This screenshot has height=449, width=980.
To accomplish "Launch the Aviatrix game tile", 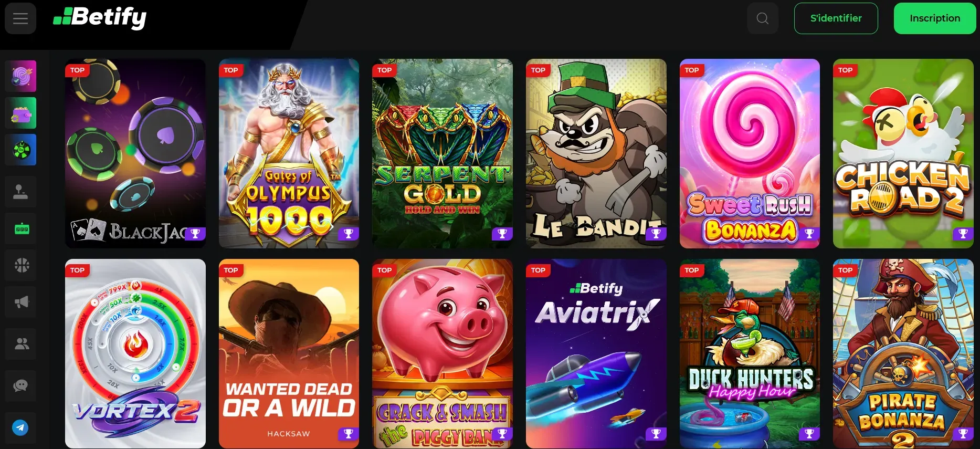I will [596, 353].
